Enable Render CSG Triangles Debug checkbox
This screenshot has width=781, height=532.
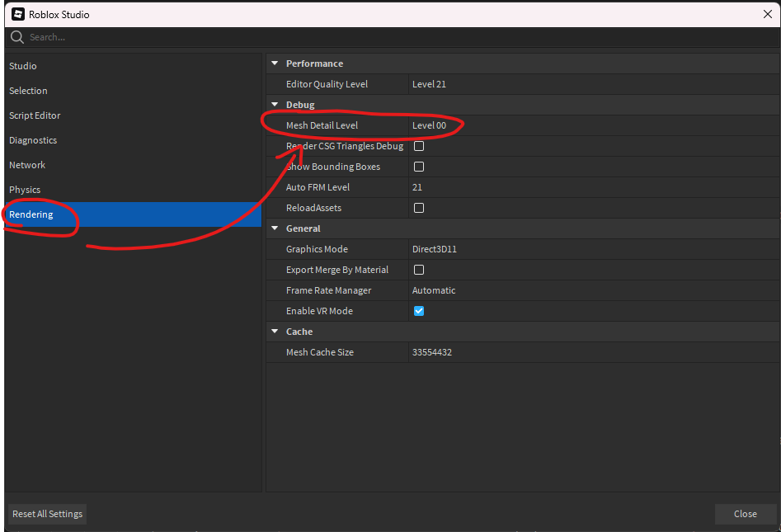pos(419,146)
